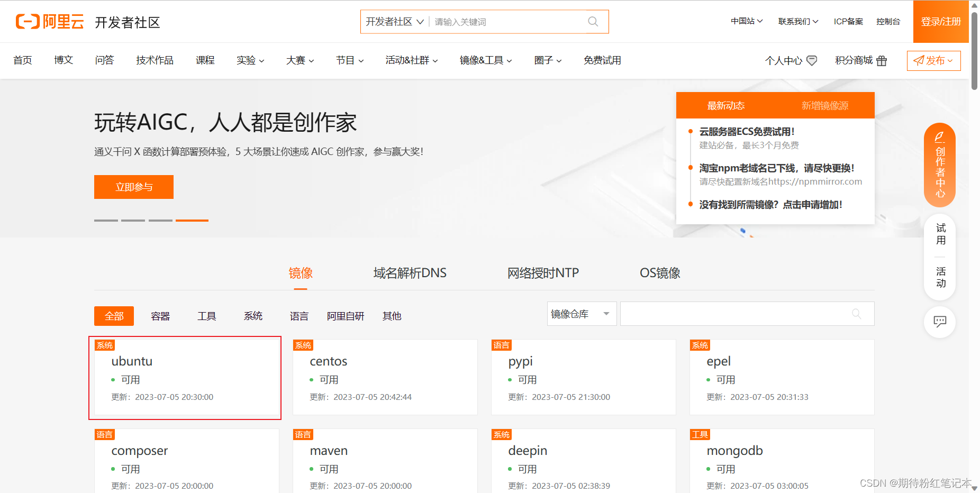980x493 pixels.
Task: Open the 创作者中心 floating sidebar button
Action: point(940,165)
